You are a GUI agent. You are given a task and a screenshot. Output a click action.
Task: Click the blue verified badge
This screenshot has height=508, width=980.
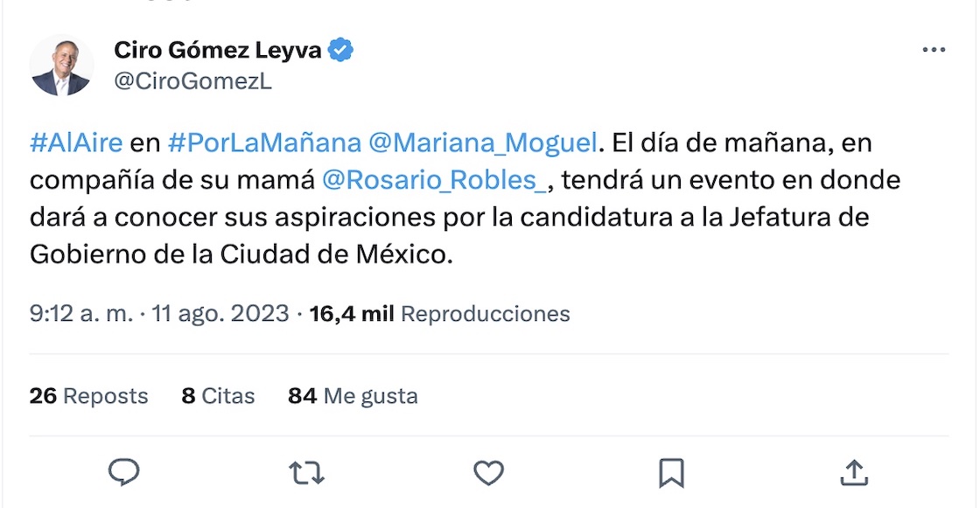coord(340,51)
